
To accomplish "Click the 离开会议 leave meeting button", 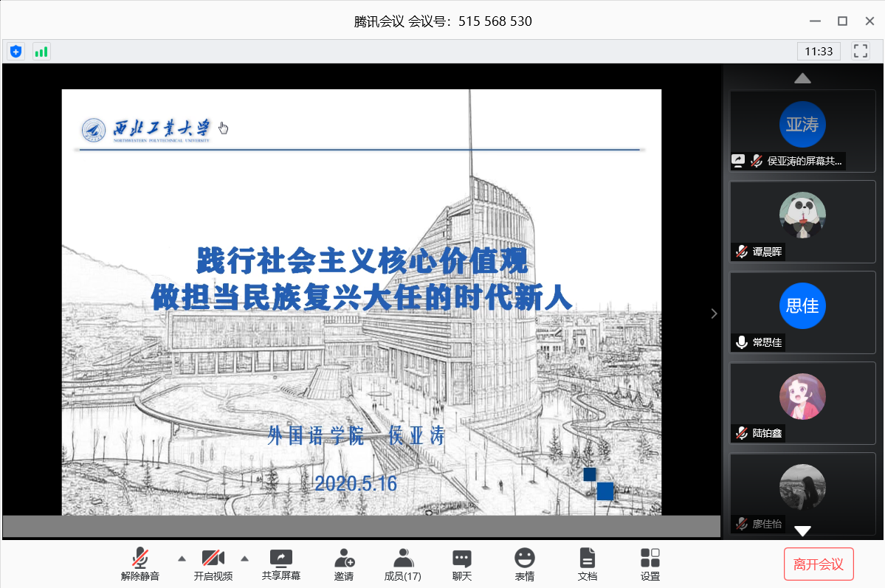I will pyautogui.click(x=818, y=564).
